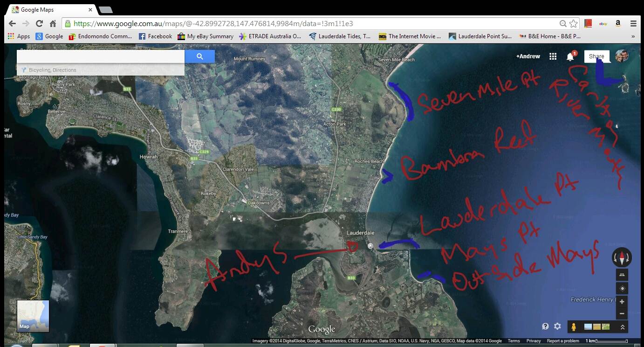Click the blue search button
644x347 pixels.
[x=199, y=56]
